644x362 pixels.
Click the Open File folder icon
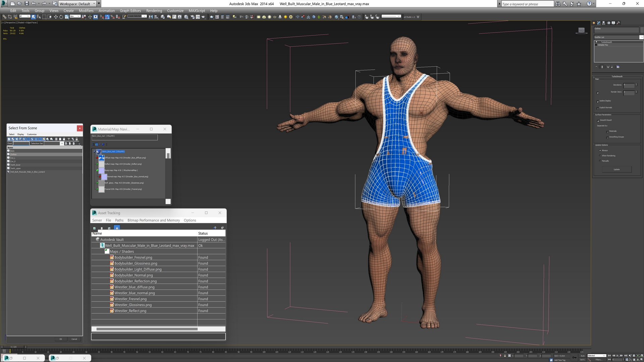click(19, 4)
